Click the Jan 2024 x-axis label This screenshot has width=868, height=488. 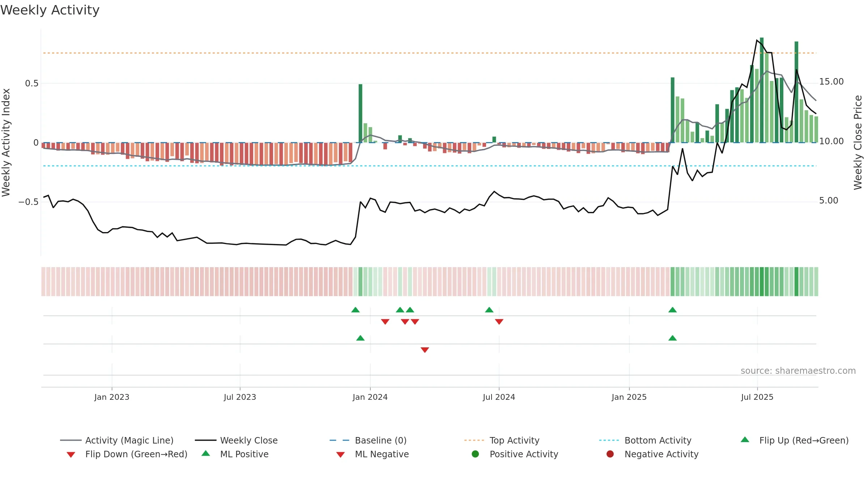[x=370, y=397]
